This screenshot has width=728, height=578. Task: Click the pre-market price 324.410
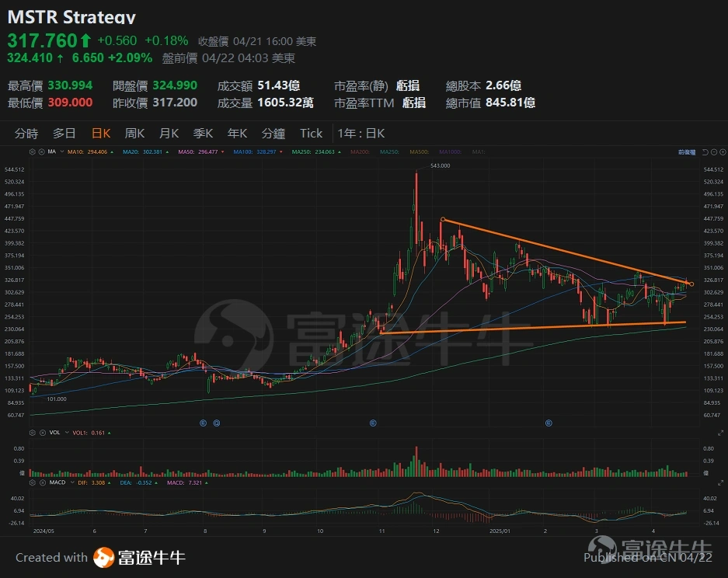[x=30, y=58]
